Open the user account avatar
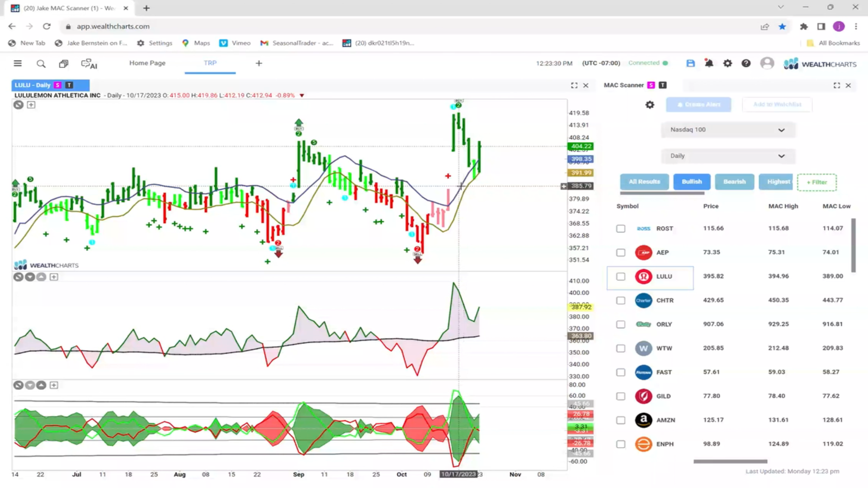Viewport: 868px width, 488px height. (767, 63)
